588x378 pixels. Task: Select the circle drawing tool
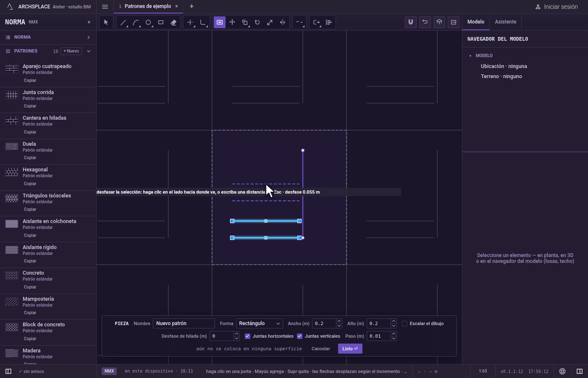click(x=148, y=22)
